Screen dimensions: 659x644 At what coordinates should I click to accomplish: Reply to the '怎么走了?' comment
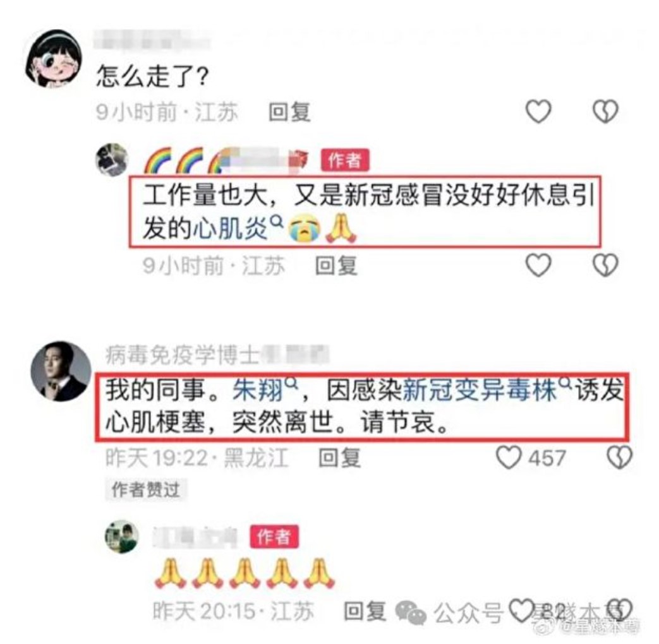289,112
